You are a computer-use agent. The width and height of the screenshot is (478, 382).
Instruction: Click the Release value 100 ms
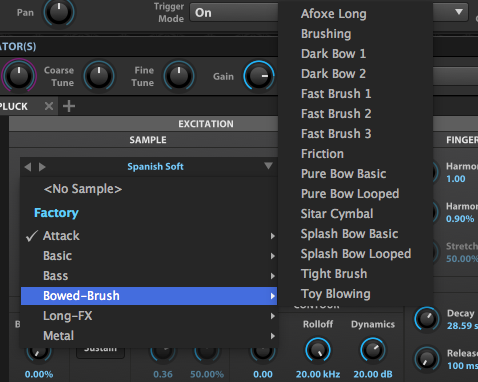[x=462, y=366]
